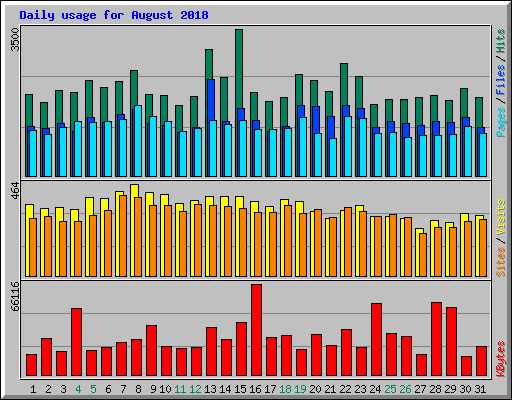Click day 14 on the date axis
This screenshot has width=512, height=400.
coord(225,389)
